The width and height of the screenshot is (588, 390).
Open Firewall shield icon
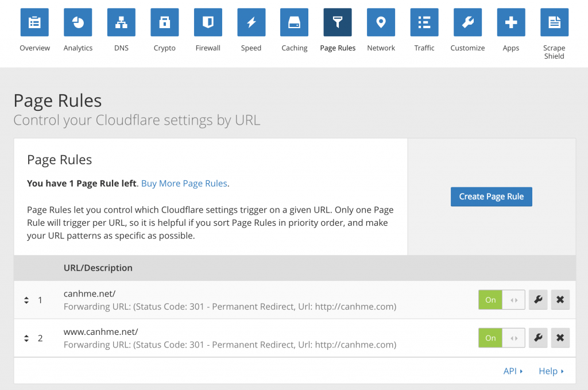pyautogui.click(x=208, y=23)
